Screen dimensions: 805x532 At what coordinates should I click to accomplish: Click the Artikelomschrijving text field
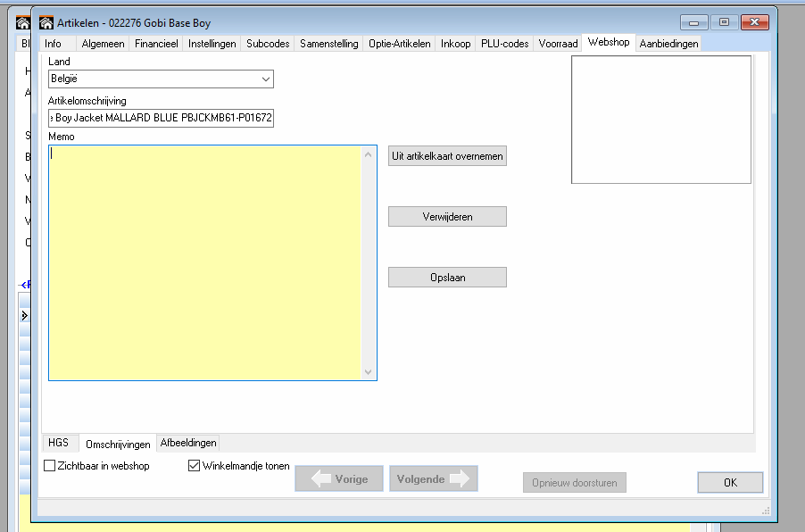coord(161,118)
